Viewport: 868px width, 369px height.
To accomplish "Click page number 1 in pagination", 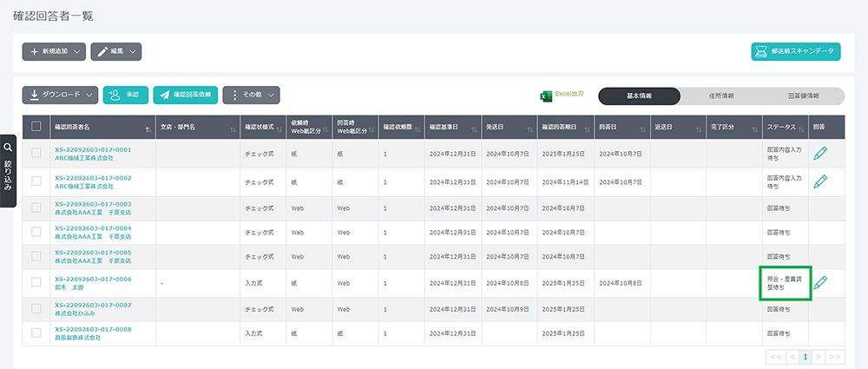I will pyautogui.click(x=806, y=357).
